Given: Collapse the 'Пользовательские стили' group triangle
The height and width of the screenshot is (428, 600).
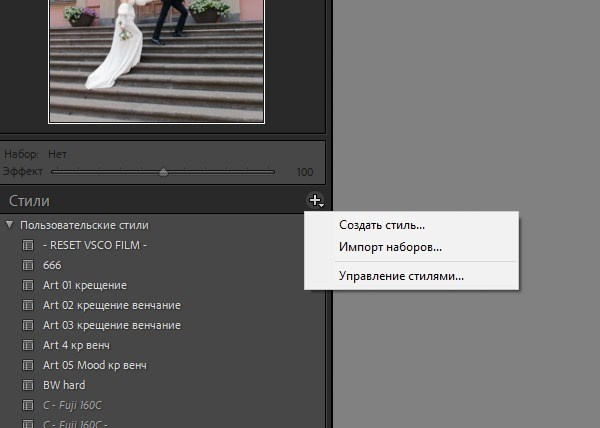Looking at the screenshot, I should click(10, 226).
